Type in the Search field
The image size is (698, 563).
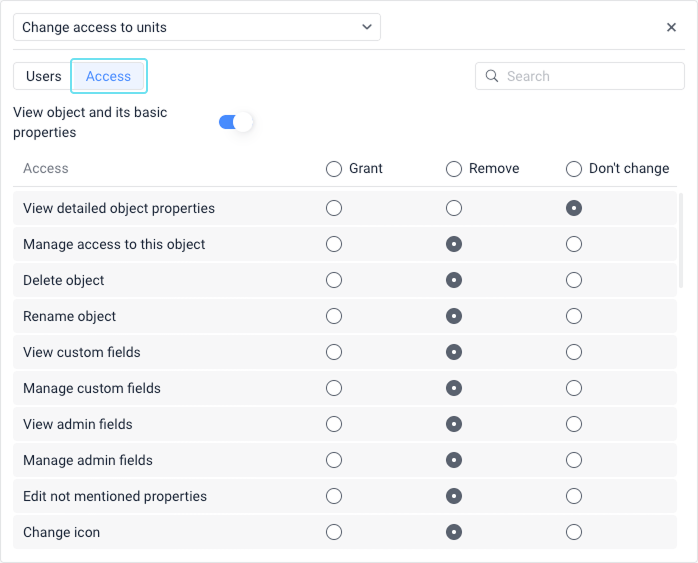tap(590, 76)
